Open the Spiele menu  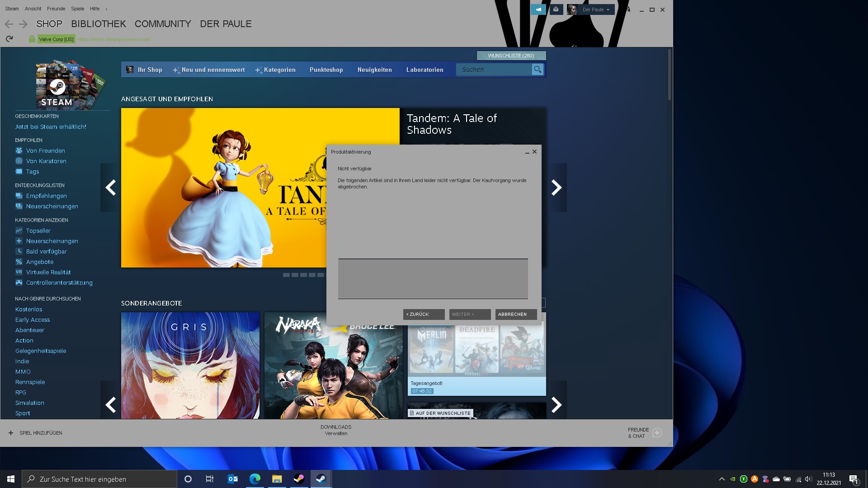tap(78, 9)
